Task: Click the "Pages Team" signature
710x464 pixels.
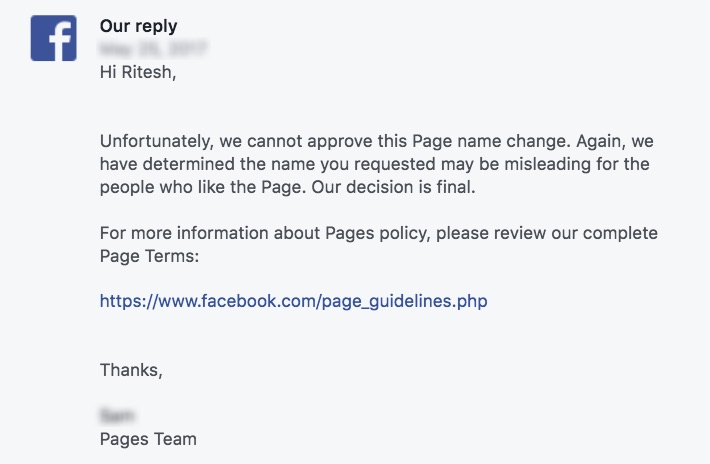Action: point(148,439)
